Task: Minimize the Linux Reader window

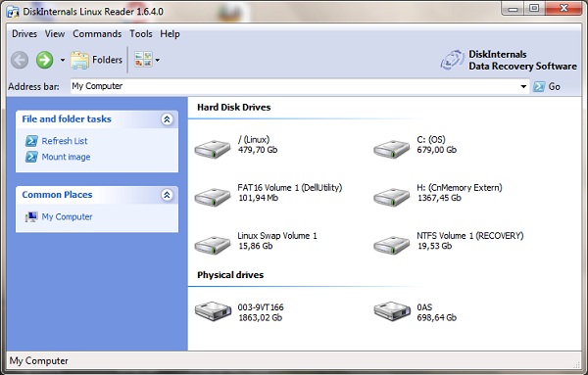Action: (x=514, y=8)
